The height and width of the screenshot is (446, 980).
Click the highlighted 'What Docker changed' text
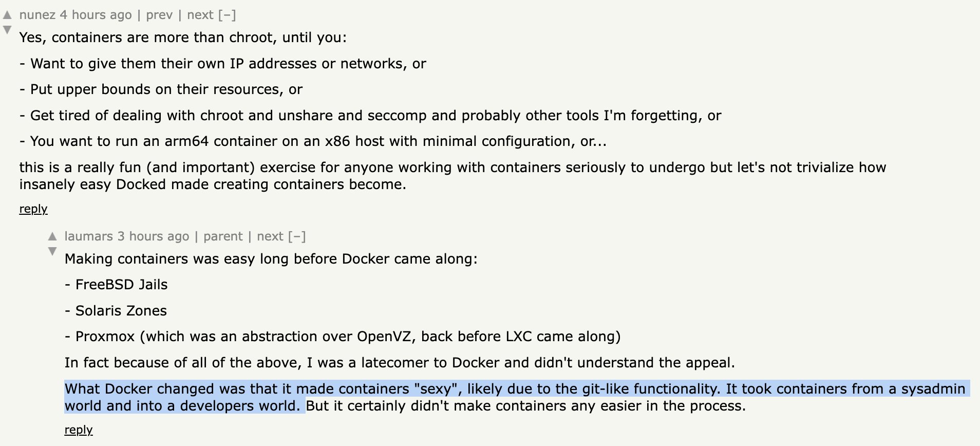pyautogui.click(x=515, y=397)
